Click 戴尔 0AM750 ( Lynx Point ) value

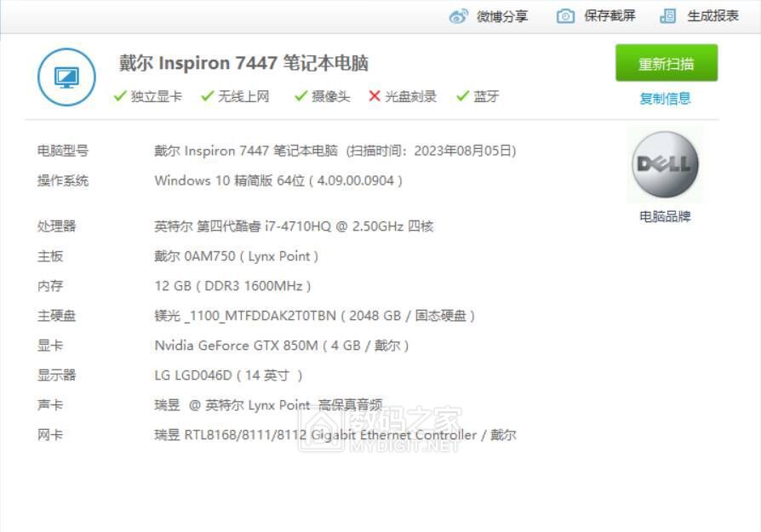pos(236,256)
